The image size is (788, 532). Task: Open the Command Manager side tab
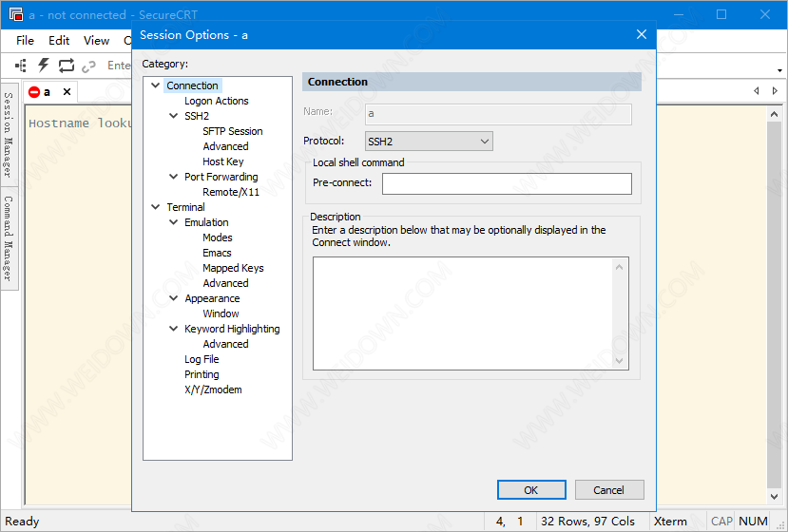(x=10, y=238)
